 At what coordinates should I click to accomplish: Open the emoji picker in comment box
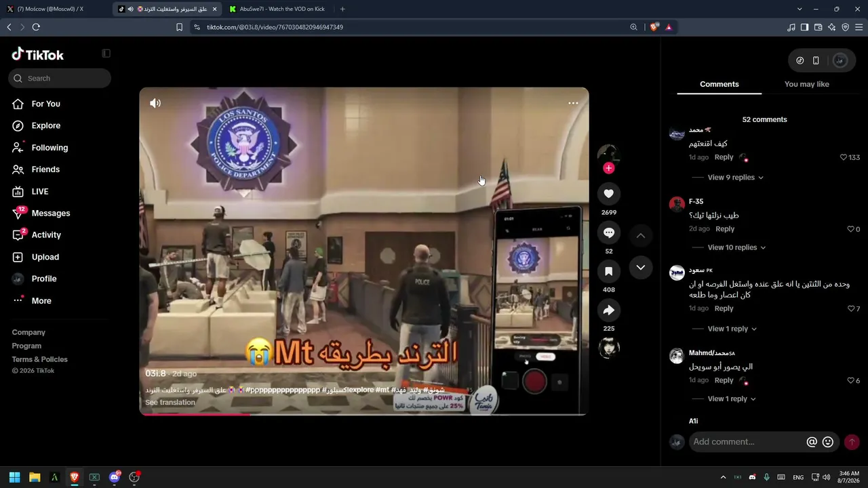pos(828,442)
